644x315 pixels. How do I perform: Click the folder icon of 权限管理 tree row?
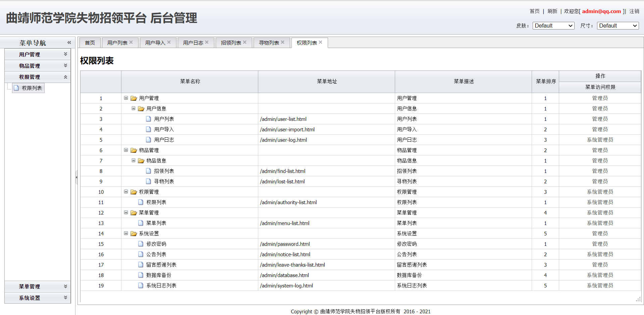(134, 192)
